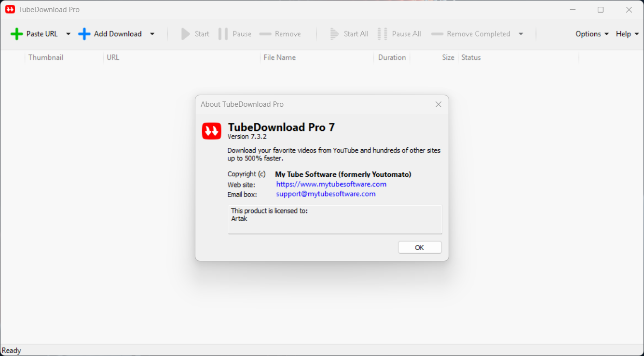Click the Start All icon
The width and height of the screenshot is (644, 356).
pos(335,34)
